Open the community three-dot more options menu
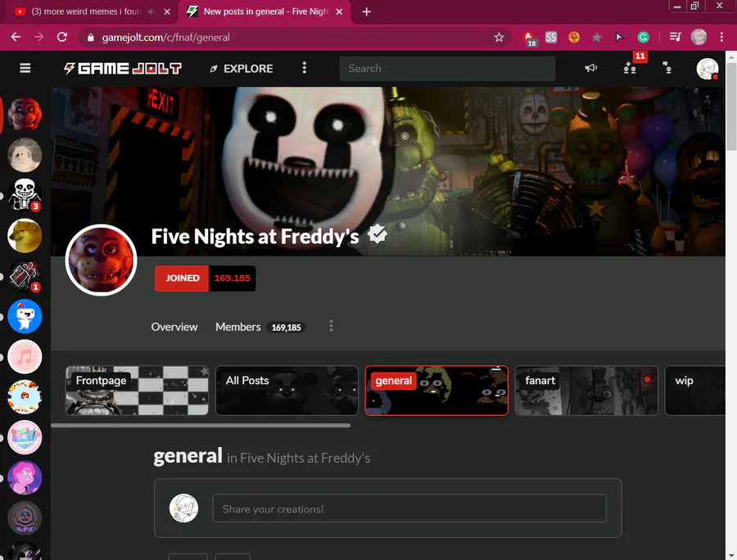This screenshot has width=737, height=560. [332, 326]
